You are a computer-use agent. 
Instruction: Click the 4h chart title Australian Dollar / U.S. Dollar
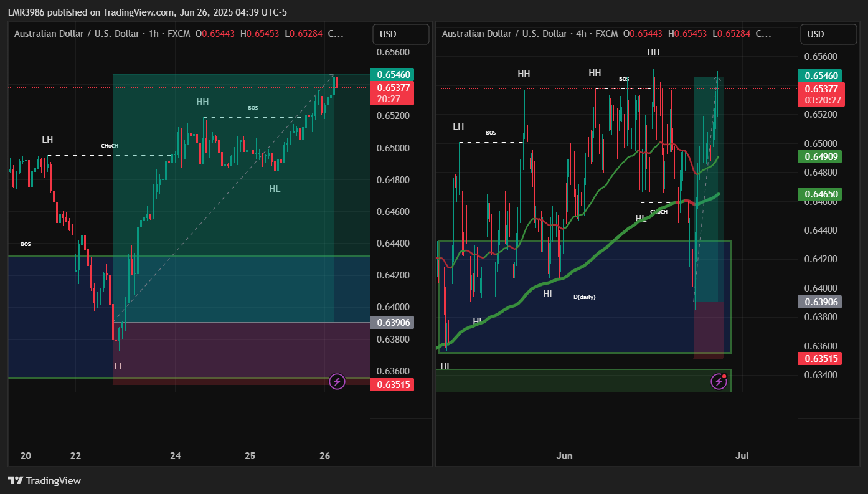tap(504, 34)
